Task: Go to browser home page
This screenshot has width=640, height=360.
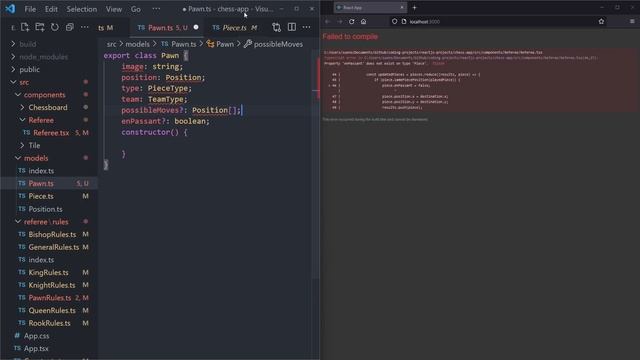Action: pos(363,22)
